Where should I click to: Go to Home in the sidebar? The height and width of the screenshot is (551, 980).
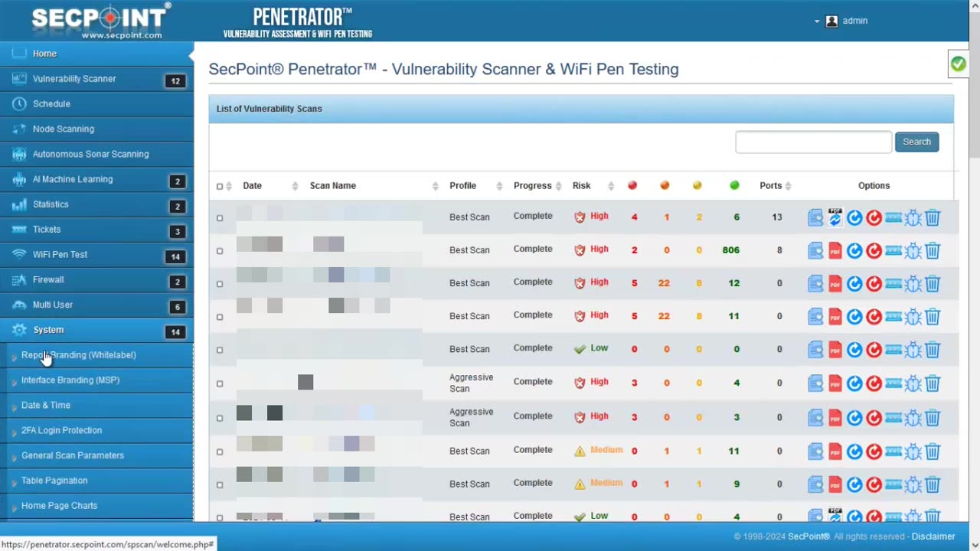click(x=96, y=54)
